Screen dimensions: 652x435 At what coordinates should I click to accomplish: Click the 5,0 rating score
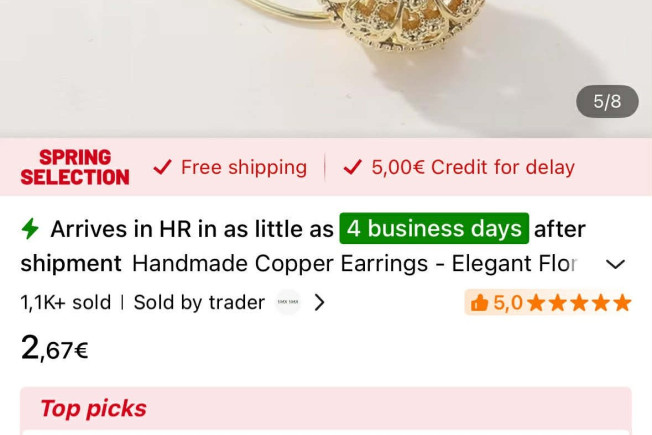(x=508, y=302)
